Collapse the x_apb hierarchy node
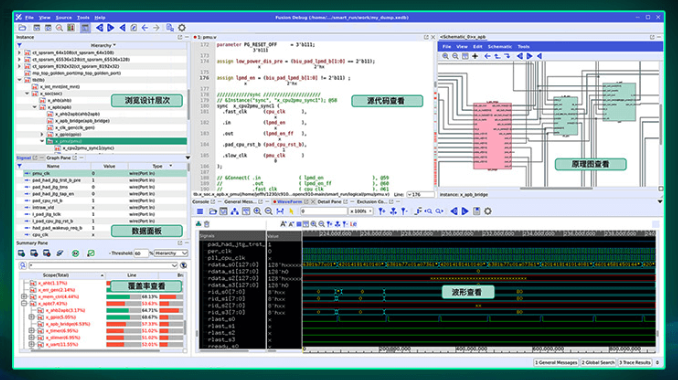 [x=35, y=107]
